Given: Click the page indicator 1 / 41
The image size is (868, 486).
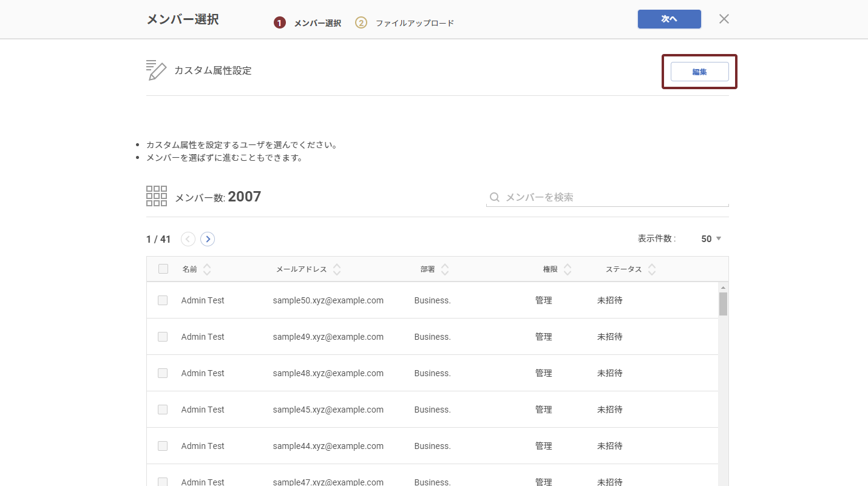Looking at the screenshot, I should pyautogui.click(x=158, y=239).
